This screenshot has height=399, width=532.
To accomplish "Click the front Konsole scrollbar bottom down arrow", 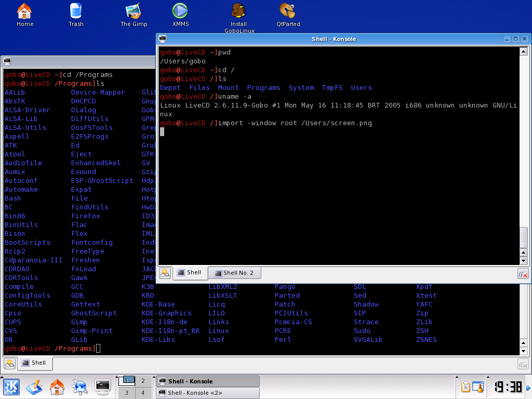I will [x=524, y=261].
